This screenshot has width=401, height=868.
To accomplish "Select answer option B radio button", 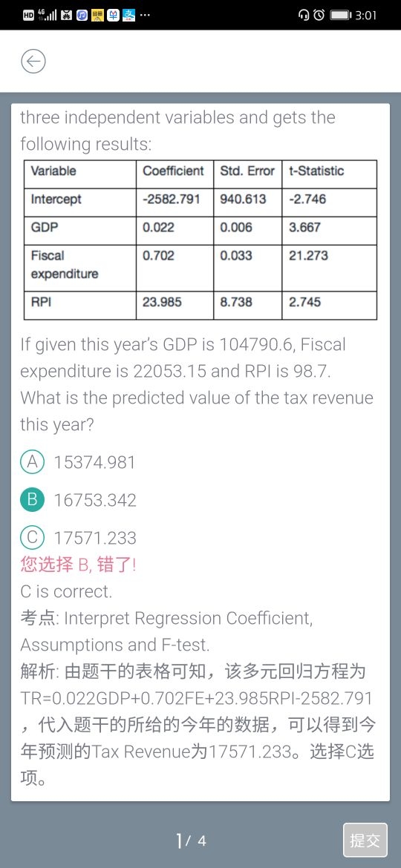I will [32, 500].
